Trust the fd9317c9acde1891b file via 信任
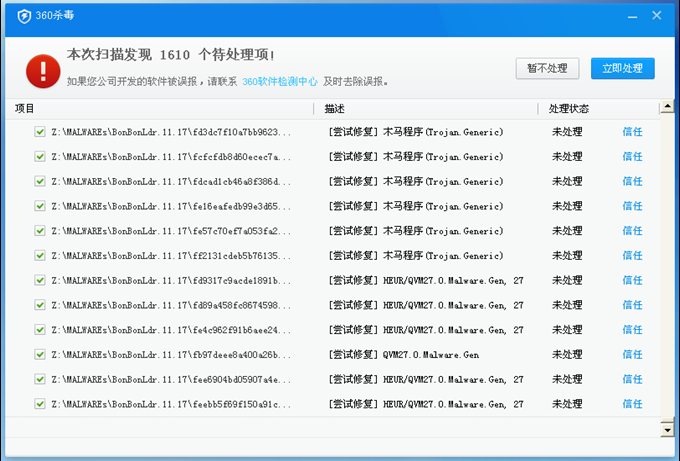 (x=632, y=280)
